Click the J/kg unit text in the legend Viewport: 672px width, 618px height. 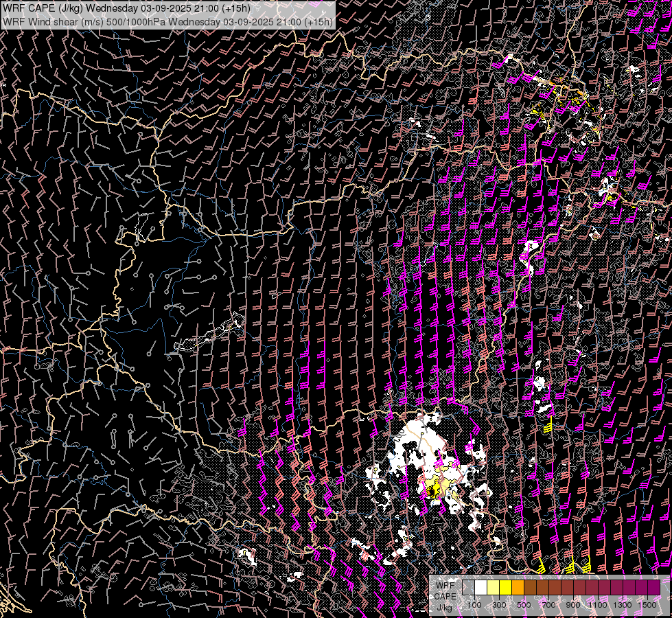pyautogui.click(x=444, y=608)
